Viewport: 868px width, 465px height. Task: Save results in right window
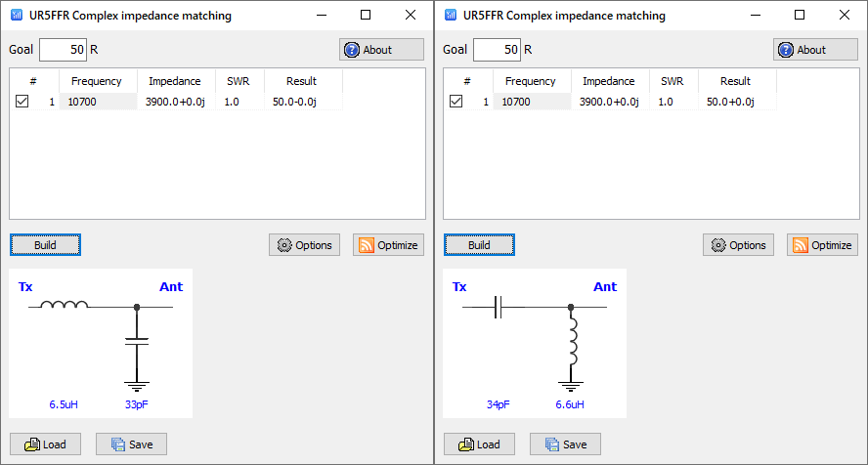565,444
